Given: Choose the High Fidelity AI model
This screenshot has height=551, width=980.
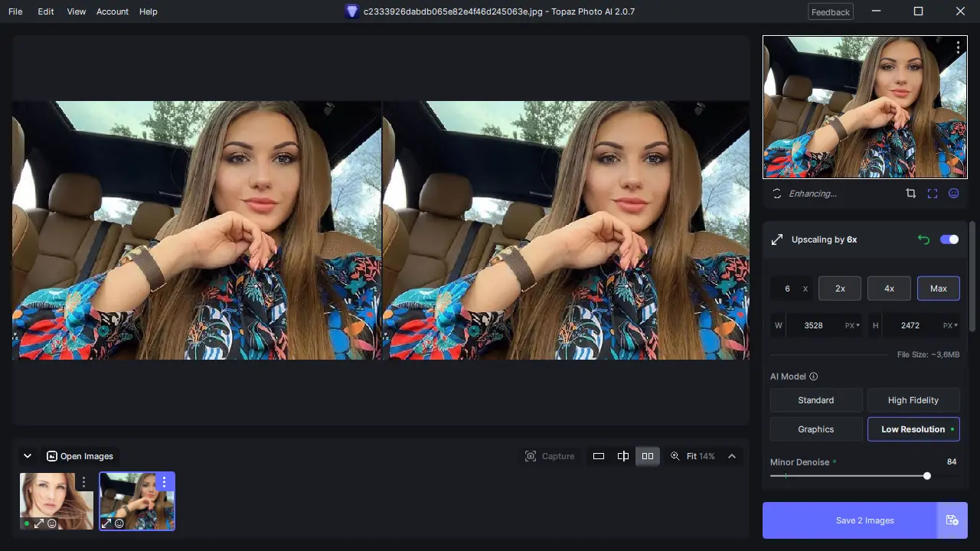Looking at the screenshot, I should pos(913,400).
